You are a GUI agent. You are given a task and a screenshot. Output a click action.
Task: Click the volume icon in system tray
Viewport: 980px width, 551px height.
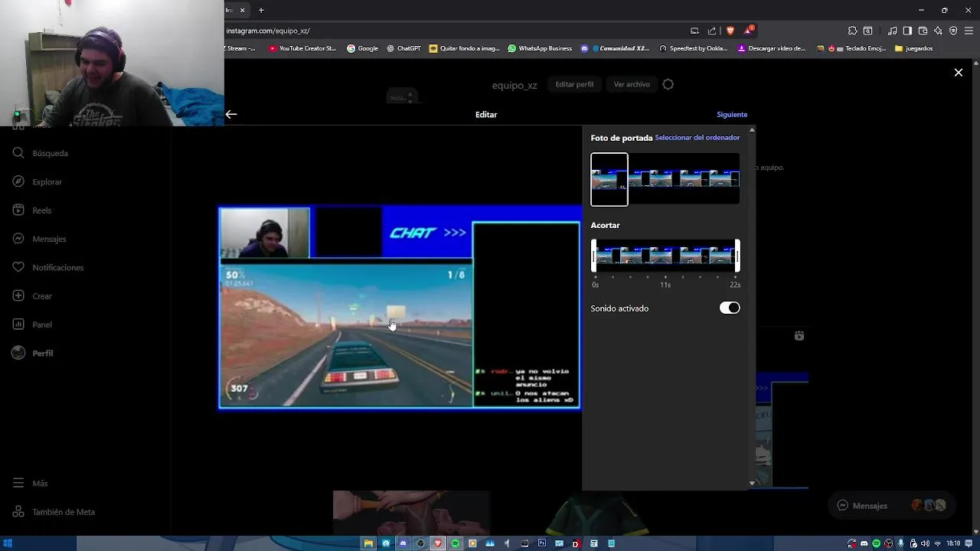coord(925,543)
